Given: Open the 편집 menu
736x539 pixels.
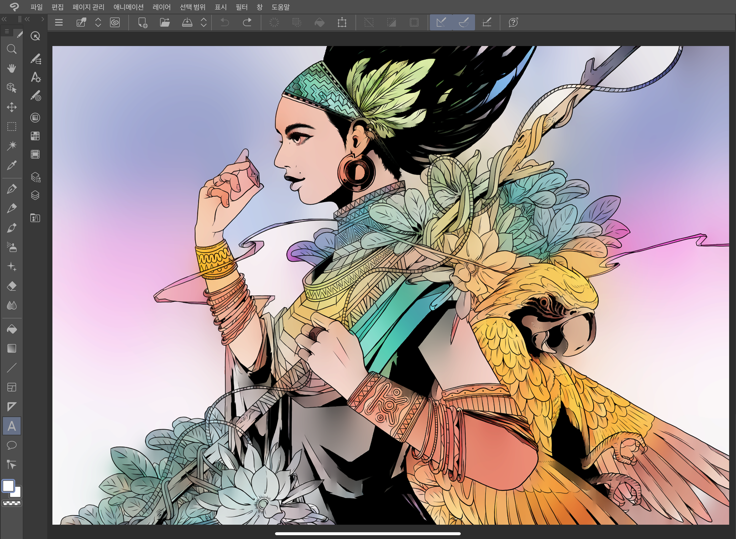Looking at the screenshot, I should [57, 7].
